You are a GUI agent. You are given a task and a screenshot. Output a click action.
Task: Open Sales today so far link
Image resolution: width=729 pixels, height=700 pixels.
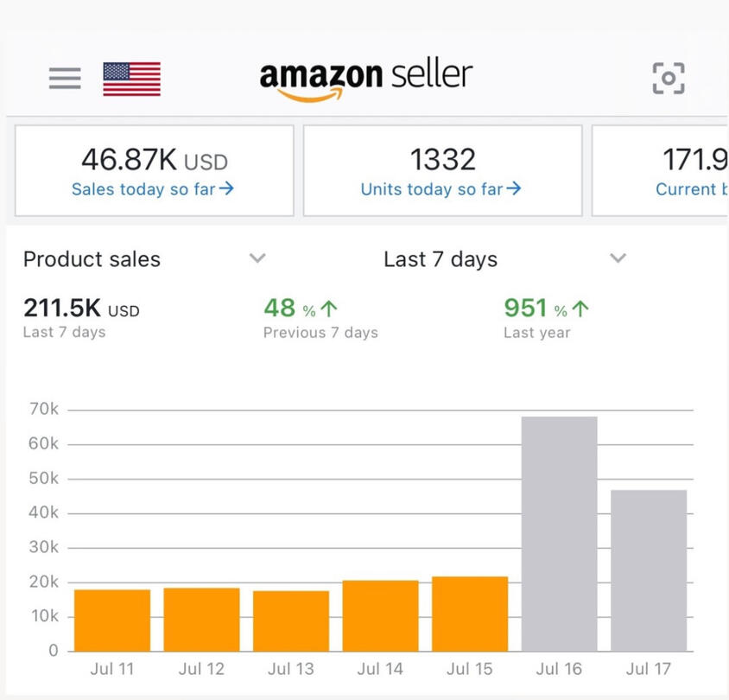click(x=153, y=189)
